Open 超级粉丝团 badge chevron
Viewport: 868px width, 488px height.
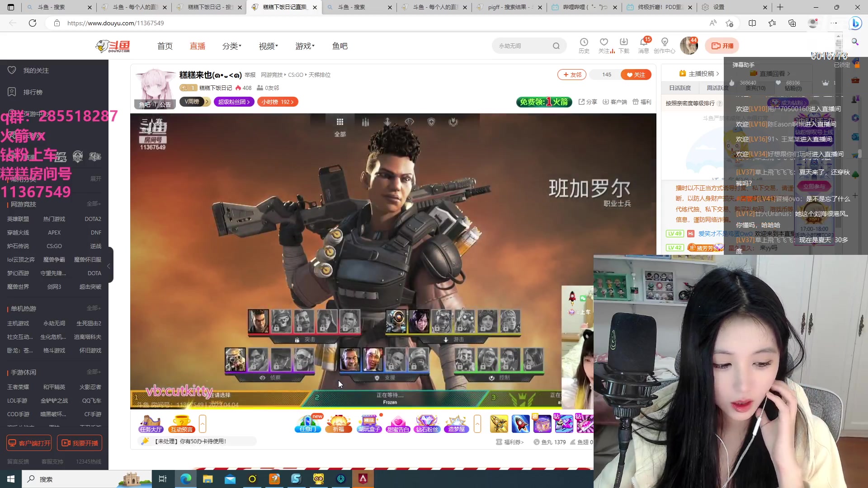[x=234, y=102]
